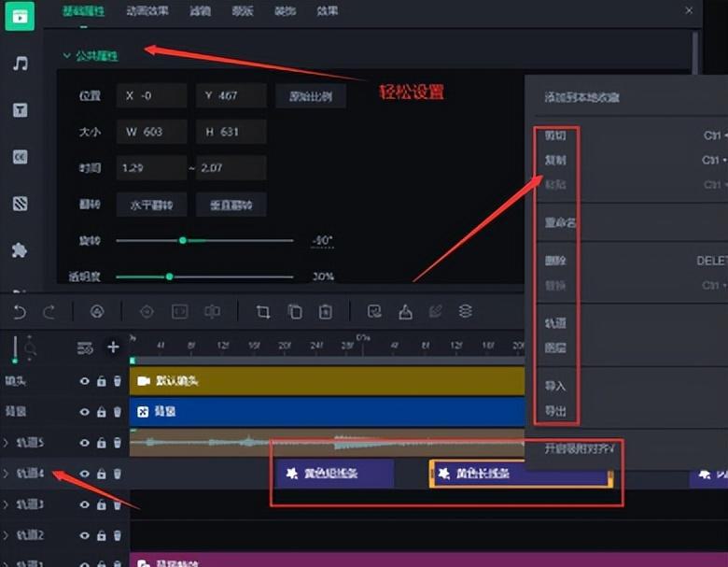This screenshot has width=728, height=567.
Task: Select the 黄色短线条 clip on 轨道4
Action: pyautogui.click(x=335, y=474)
